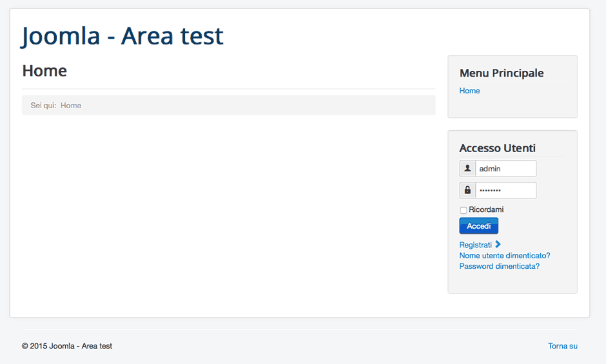The image size is (606, 364).
Task: Click Home in the Sei qui breadcrumb
Action: (x=71, y=106)
